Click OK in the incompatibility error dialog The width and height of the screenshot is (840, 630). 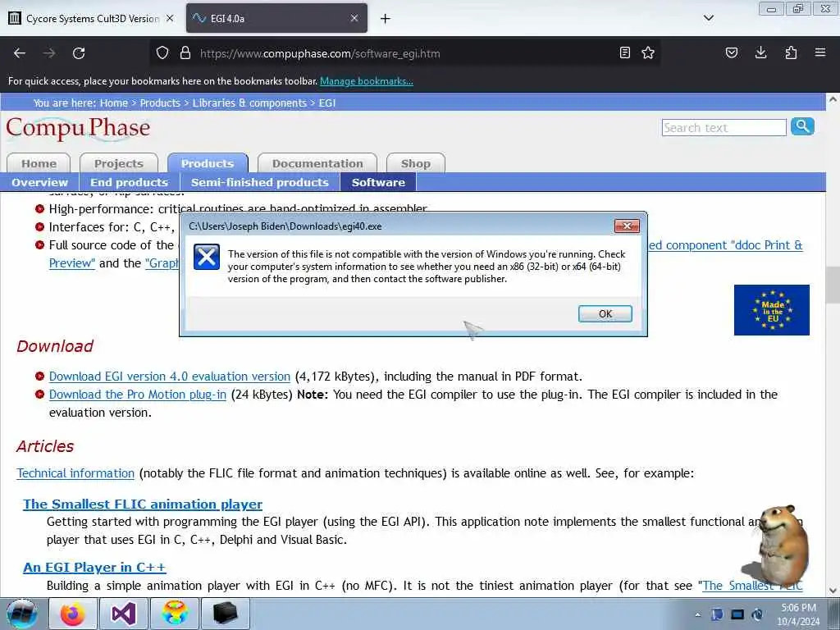click(605, 314)
